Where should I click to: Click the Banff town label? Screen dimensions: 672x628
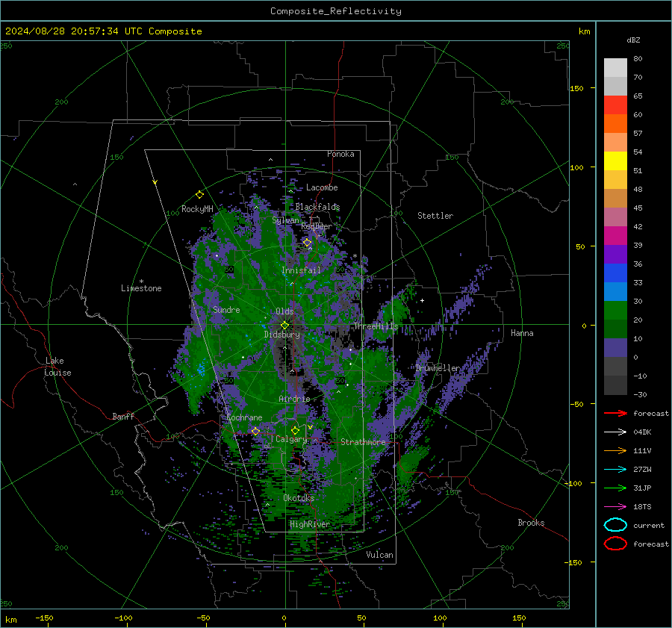(x=123, y=416)
